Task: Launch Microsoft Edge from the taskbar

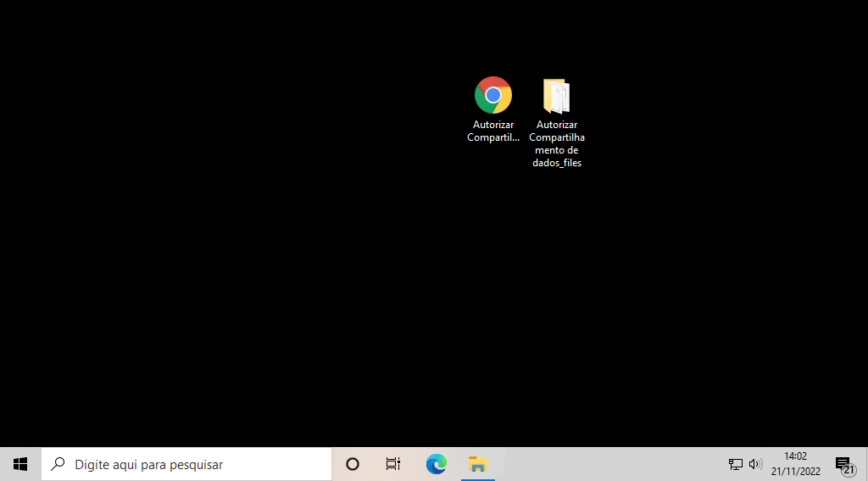Action: point(436,464)
